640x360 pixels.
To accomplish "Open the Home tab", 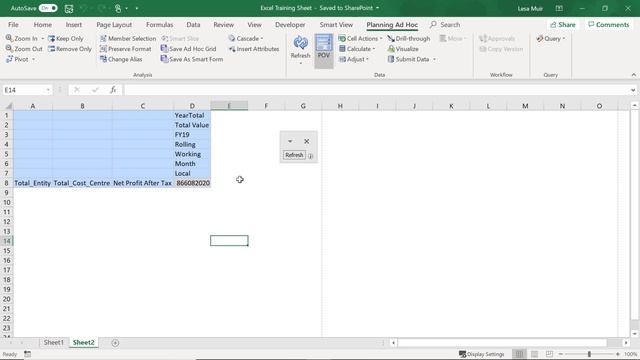I will 42,24.
